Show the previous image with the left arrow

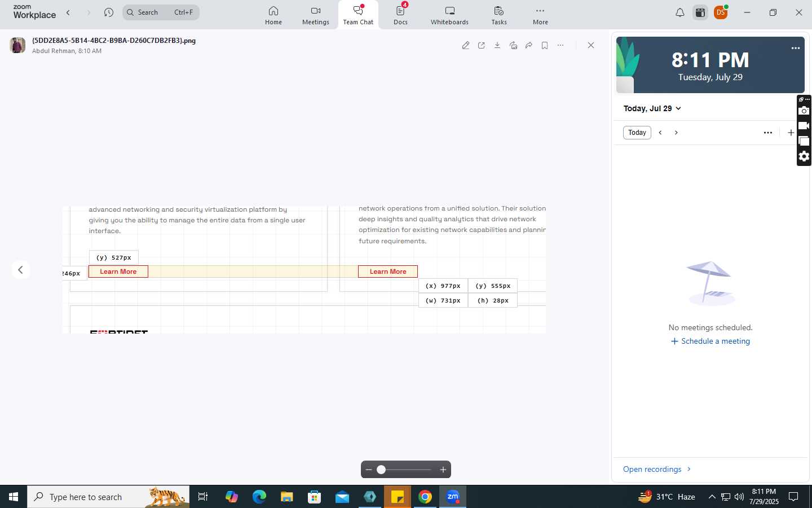[21, 270]
